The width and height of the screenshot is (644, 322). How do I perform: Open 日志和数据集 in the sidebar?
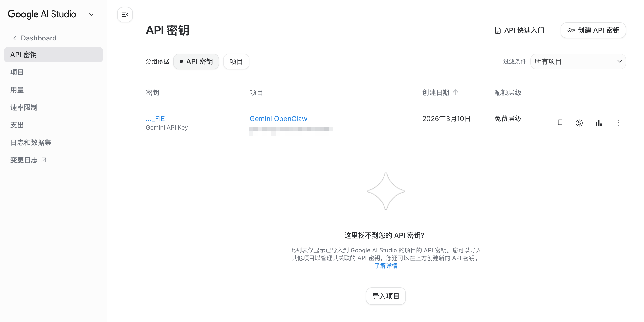[x=31, y=142]
